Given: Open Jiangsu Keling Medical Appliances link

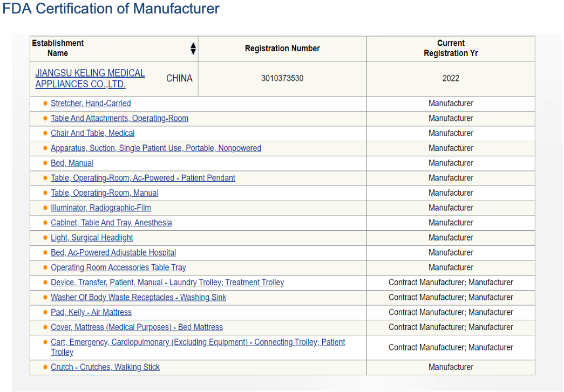Looking at the screenshot, I should pyautogui.click(x=90, y=78).
